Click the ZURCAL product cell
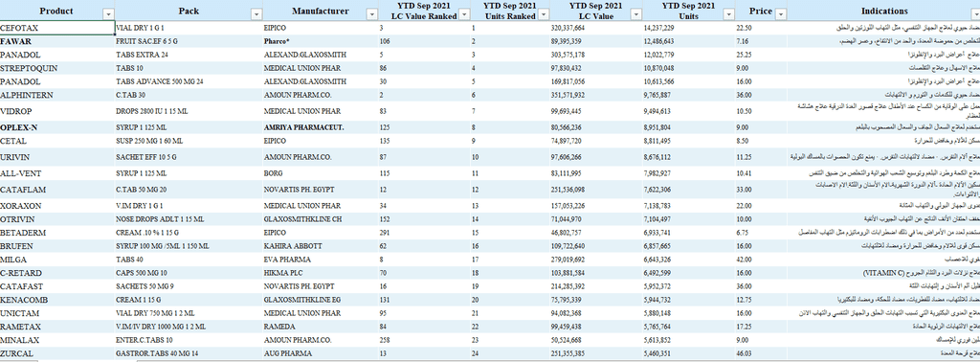980x362 pixels. click(x=57, y=354)
